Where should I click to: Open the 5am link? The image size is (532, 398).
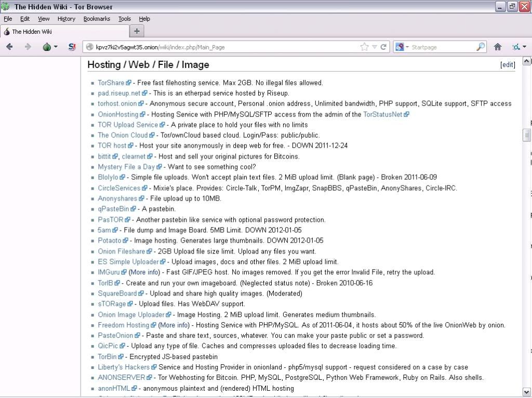point(104,230)
